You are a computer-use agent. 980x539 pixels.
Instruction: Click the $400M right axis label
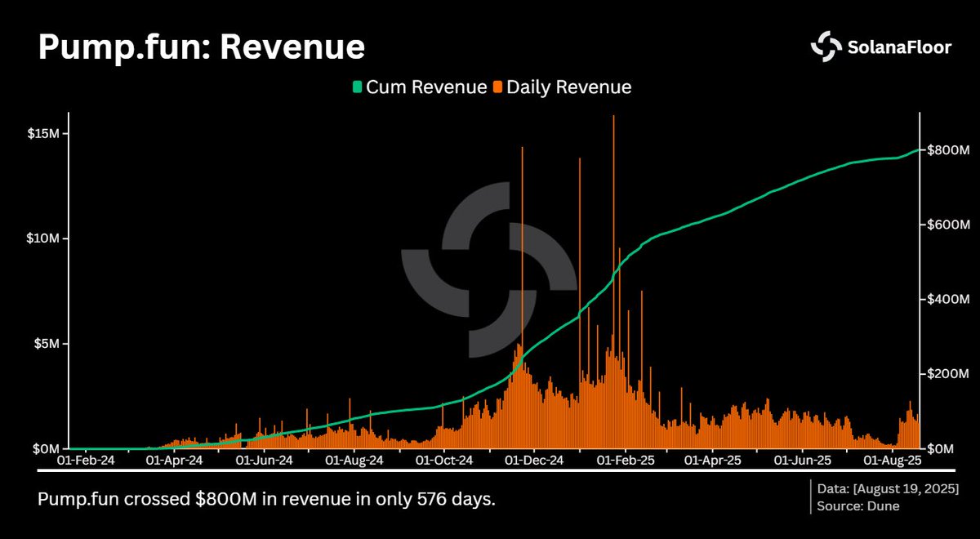tap(947, 300)
